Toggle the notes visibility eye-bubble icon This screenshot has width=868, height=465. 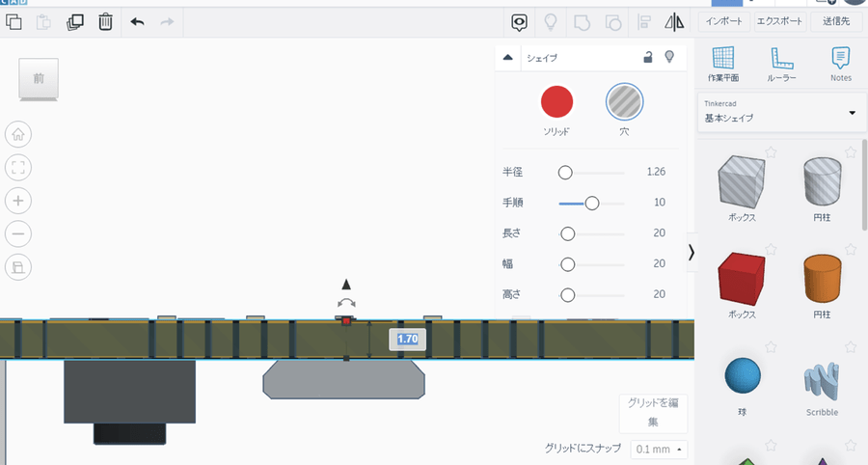(519, 22)
